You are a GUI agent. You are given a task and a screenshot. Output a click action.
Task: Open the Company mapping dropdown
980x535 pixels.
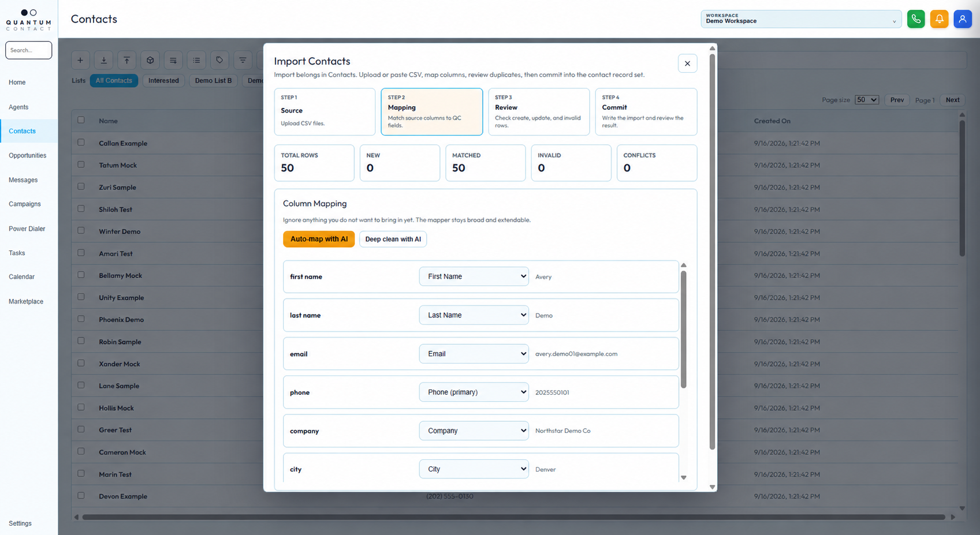[474, 431]
